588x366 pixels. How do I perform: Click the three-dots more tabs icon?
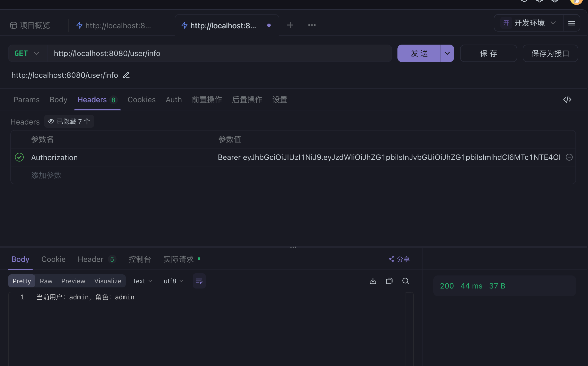tap(312, 25)
